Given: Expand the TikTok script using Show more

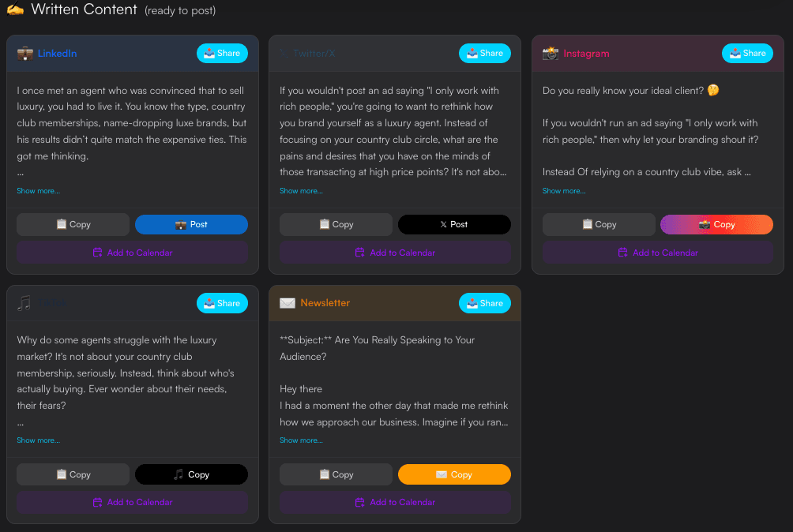Looking at the screenshot, I should pyautogui.click(x=38, y=440).
